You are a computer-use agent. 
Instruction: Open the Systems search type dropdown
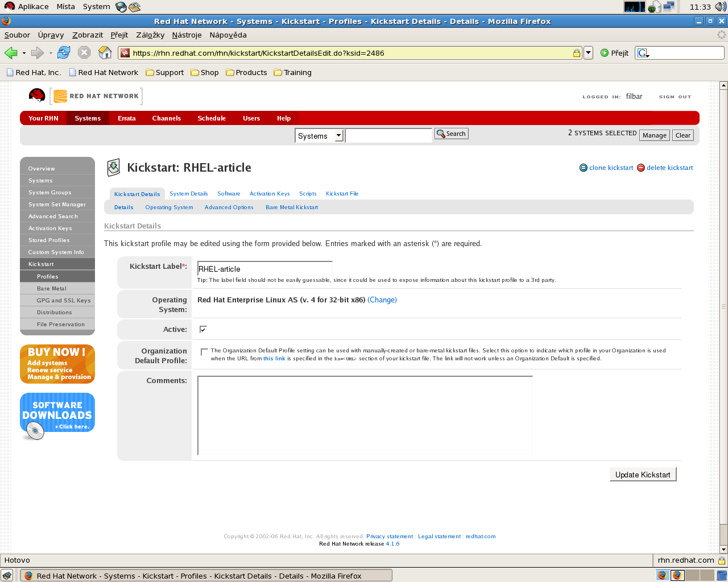320,136
